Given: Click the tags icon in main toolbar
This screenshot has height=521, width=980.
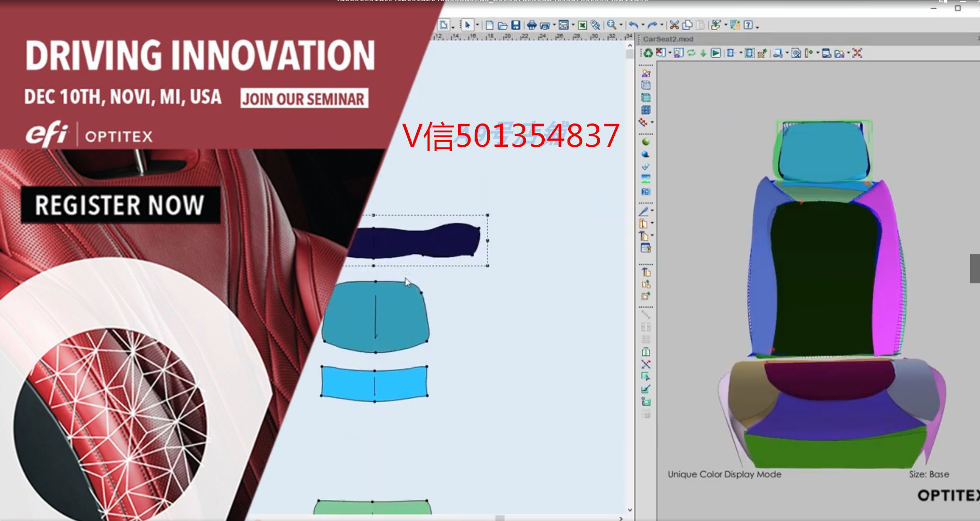Looking at the screenshot, I should pos(596,25).
